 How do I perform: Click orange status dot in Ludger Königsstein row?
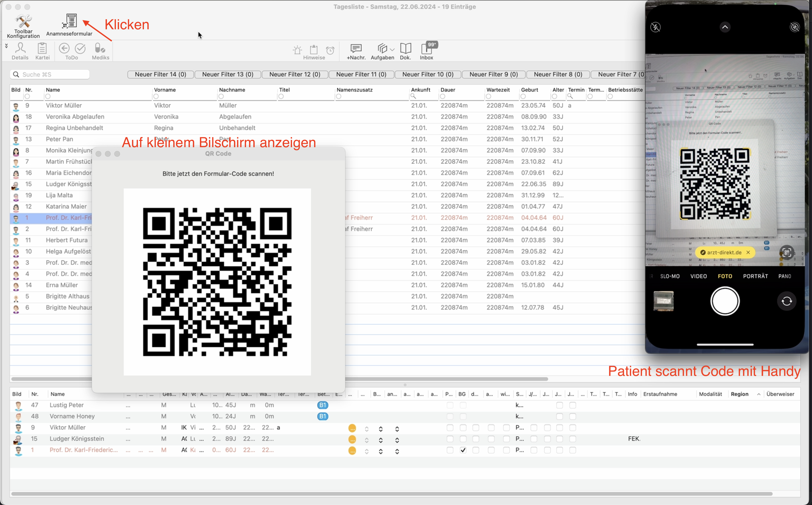tap(352, 439)
